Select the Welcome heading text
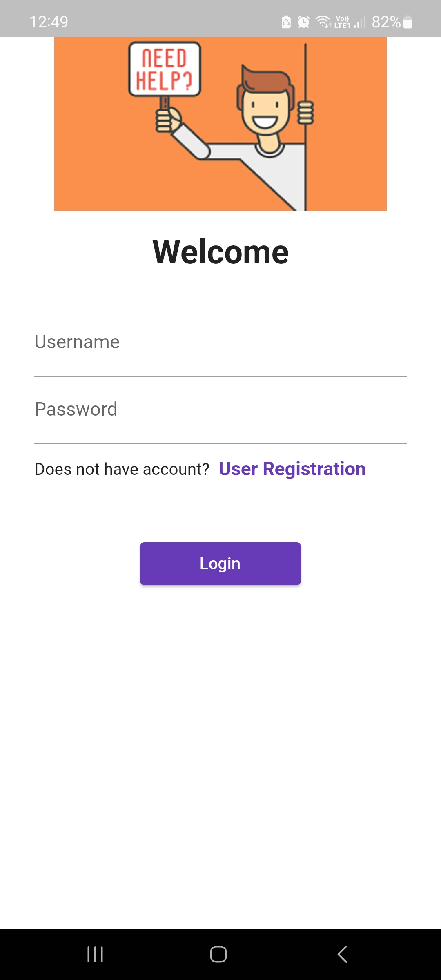Viewport: 441px width, 980px height. pos(220,251)
